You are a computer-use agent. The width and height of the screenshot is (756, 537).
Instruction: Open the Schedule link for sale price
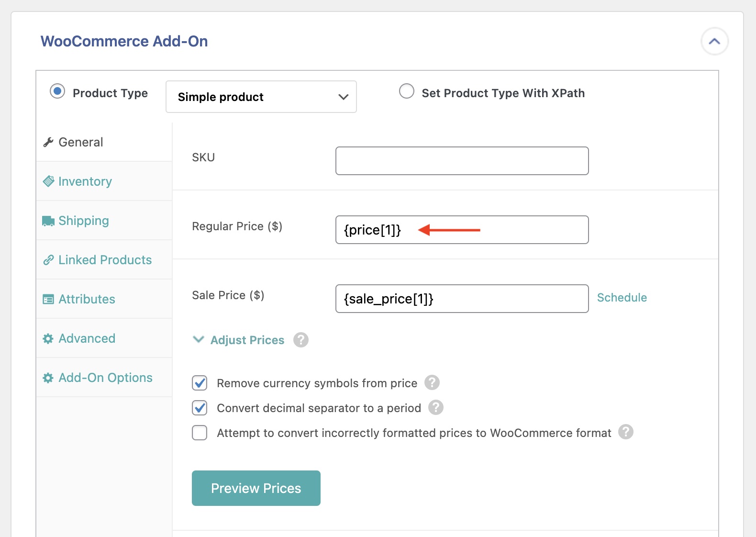pos(622,298)
